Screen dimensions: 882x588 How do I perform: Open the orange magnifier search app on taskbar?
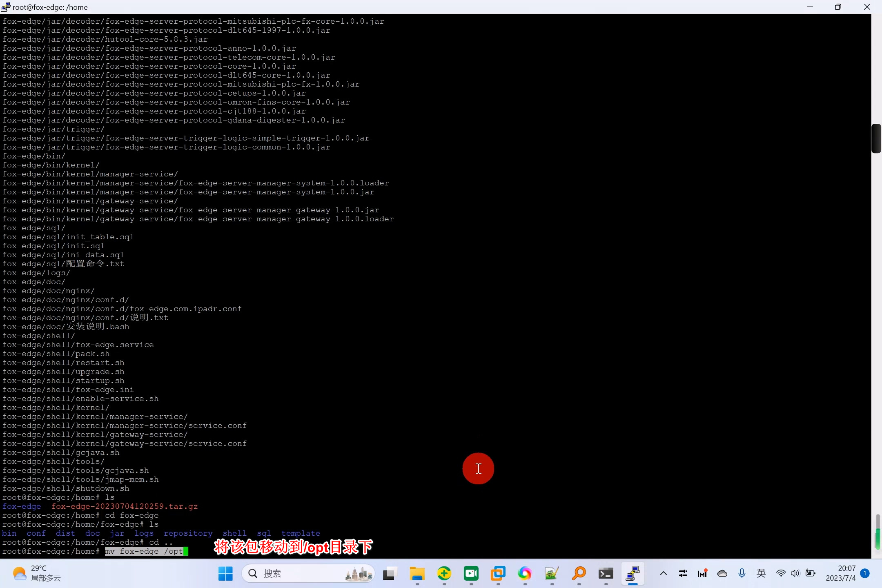coord(579,574)
